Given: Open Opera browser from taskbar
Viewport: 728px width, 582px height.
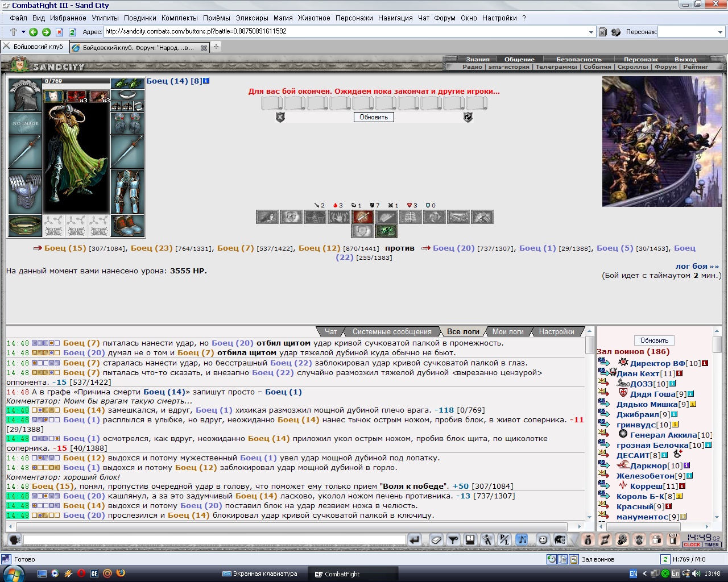Looking at the screenshot, I should coord(81,573).
